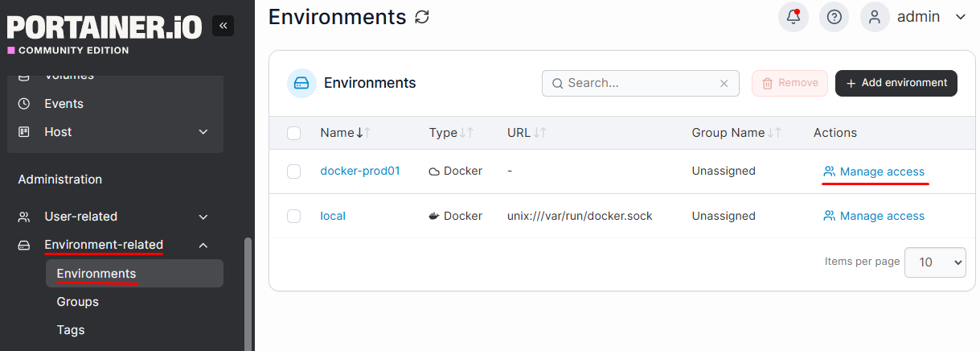Screen dimensions: 980x351
Task: Collapse the sidebar with the double-chevron icon
Action: click(223, 26)
